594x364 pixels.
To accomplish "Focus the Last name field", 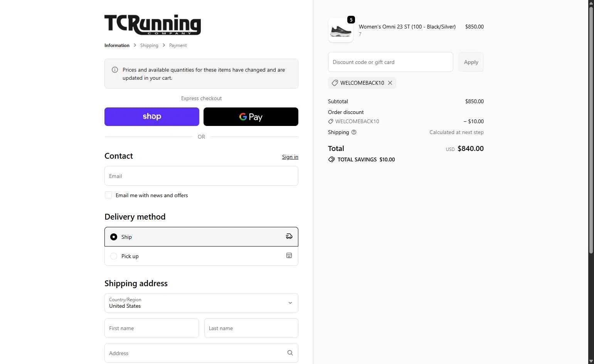I will point(251,328).
